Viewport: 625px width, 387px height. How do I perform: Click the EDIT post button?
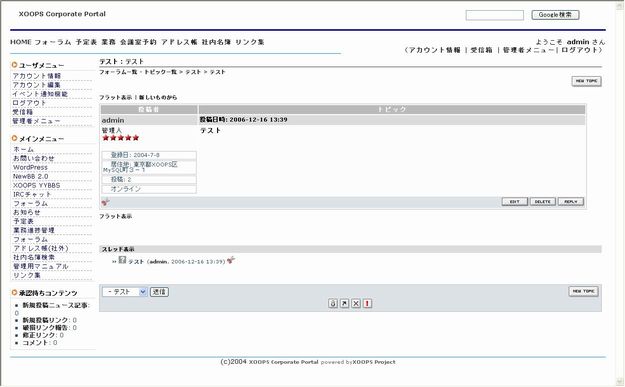tap(515, 202)
